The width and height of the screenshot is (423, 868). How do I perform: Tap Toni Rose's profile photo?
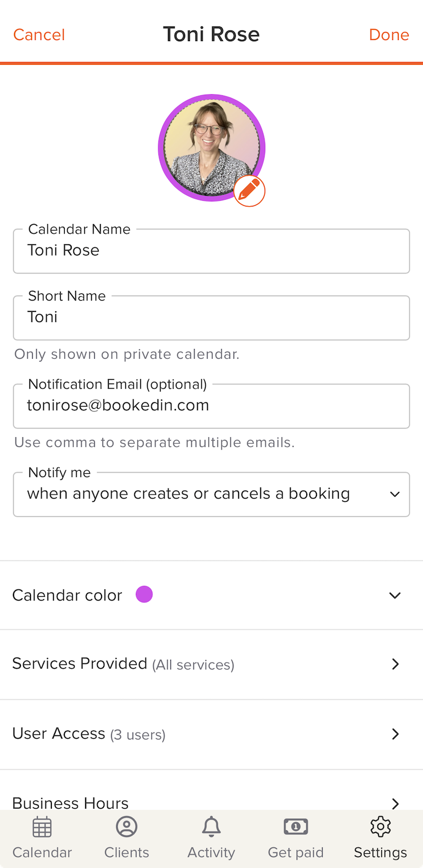click(211, 148)
